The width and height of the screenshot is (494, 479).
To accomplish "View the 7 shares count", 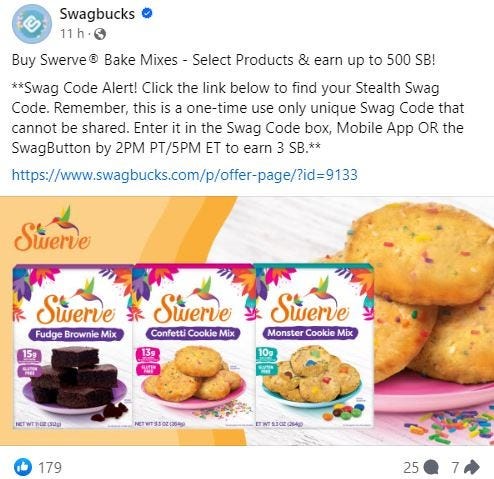I will click(455, 468).
